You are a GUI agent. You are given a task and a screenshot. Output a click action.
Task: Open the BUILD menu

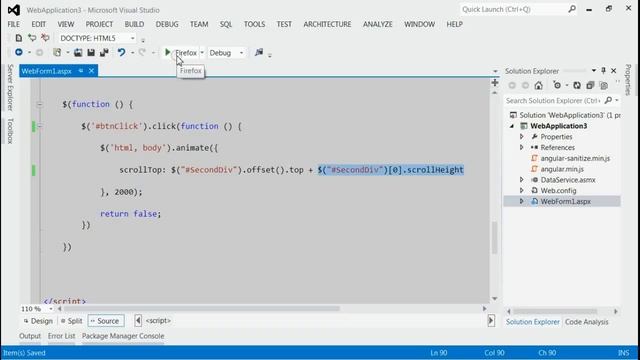coord(134,24)
